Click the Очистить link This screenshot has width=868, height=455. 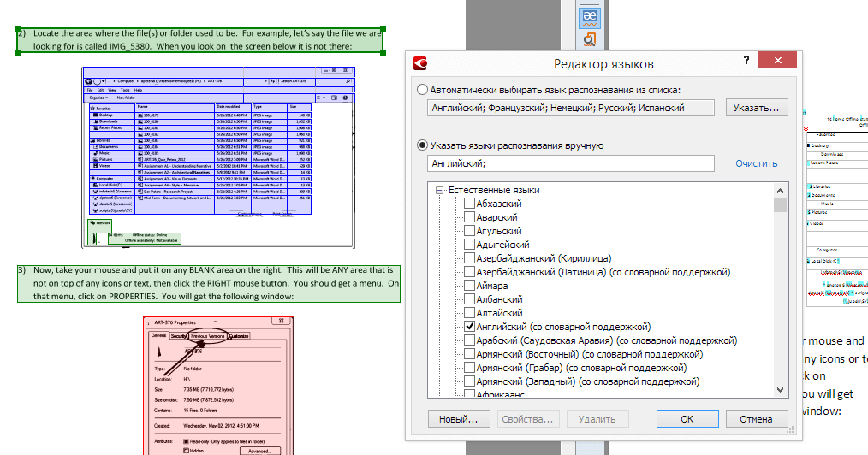(x=756, y=164)
